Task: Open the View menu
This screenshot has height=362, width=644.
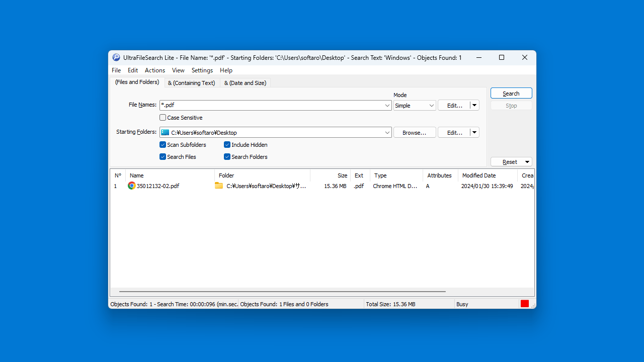Action: (178, 70)
